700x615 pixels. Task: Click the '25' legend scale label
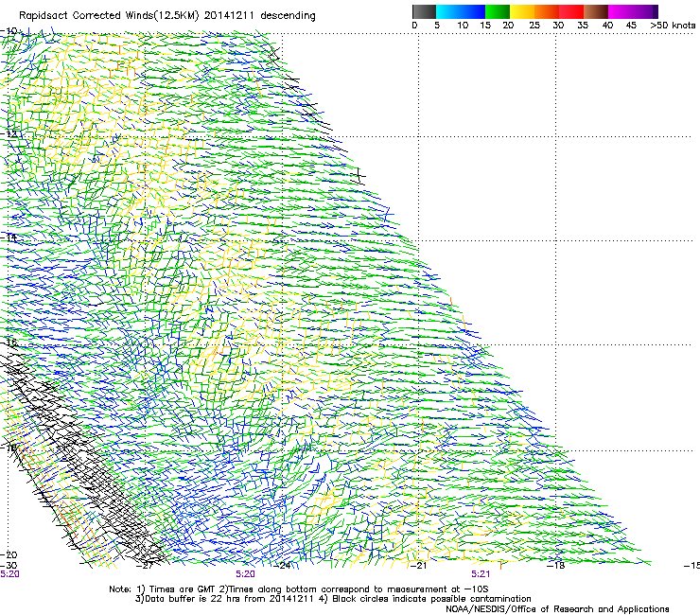point(534,26)
